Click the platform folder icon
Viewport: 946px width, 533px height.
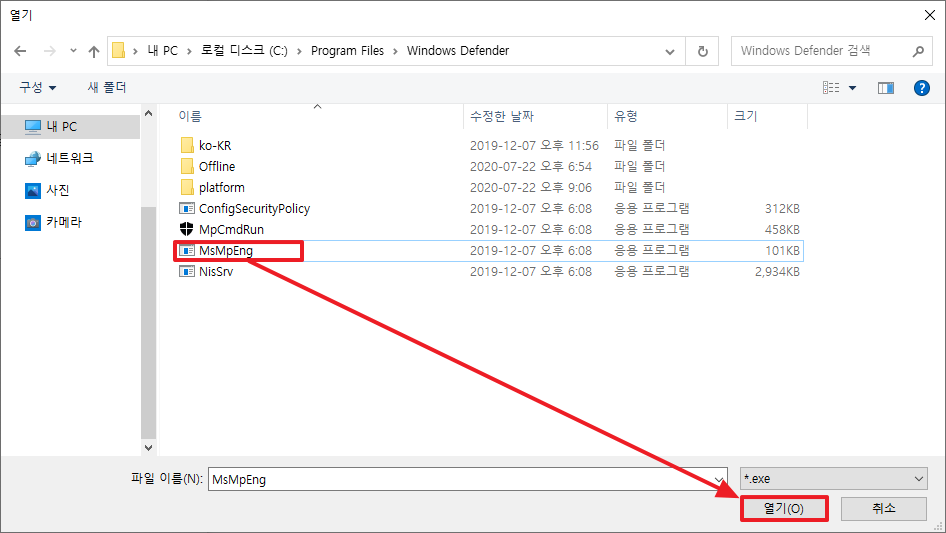[x=187, y=187]
